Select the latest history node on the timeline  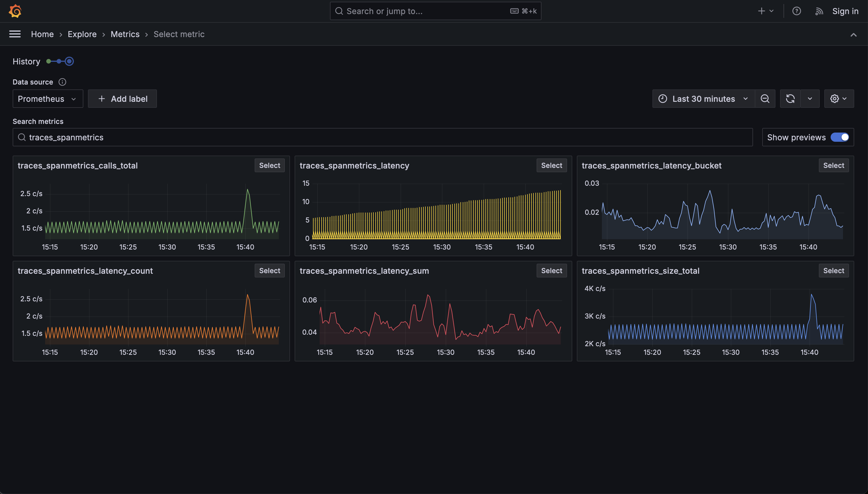pyautogui.click(x=69, y=61)
